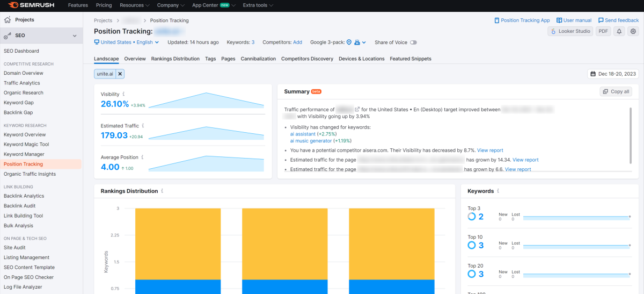Open the Projects home icon
The image size is (644, 294).
[8, 20]
